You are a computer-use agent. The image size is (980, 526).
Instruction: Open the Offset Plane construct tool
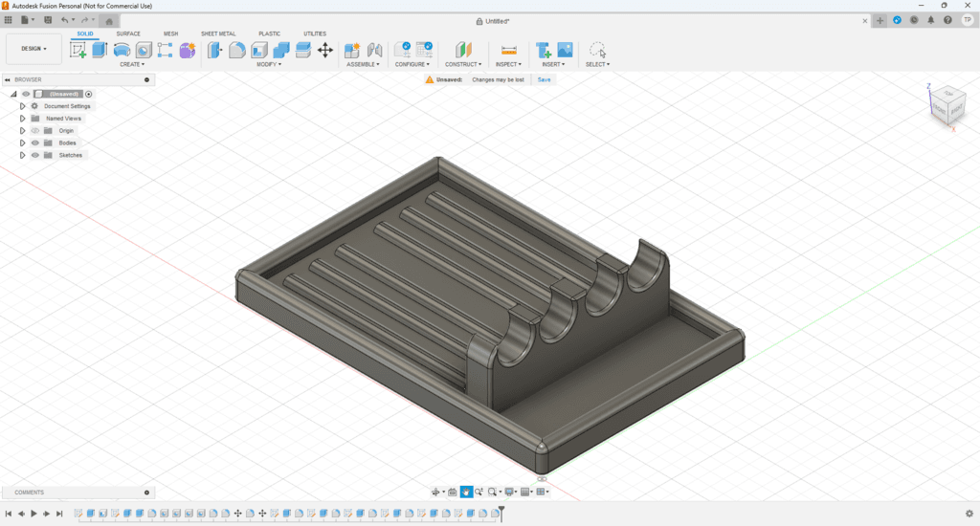[463, 50]
